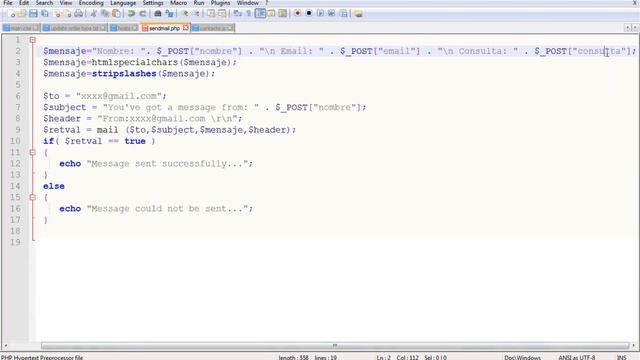Toggle synchronized vertical scrolling icon
Screen dimensions: 640x360
point(211,14)
